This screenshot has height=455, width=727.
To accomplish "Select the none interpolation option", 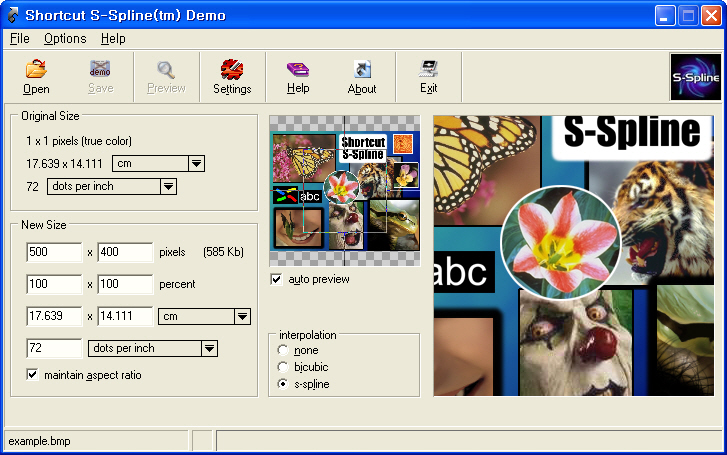I will [x=282, y=350].
